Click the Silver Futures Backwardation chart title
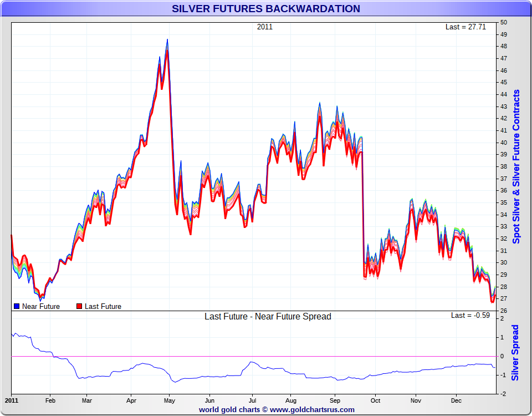532x416 pixels. tap(266, 9)
